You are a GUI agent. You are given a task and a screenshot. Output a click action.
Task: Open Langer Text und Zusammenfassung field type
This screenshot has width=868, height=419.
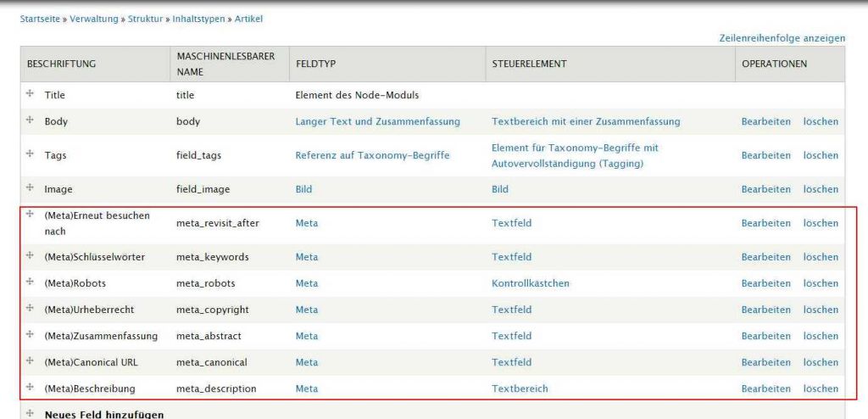click(x=377, y=121)
